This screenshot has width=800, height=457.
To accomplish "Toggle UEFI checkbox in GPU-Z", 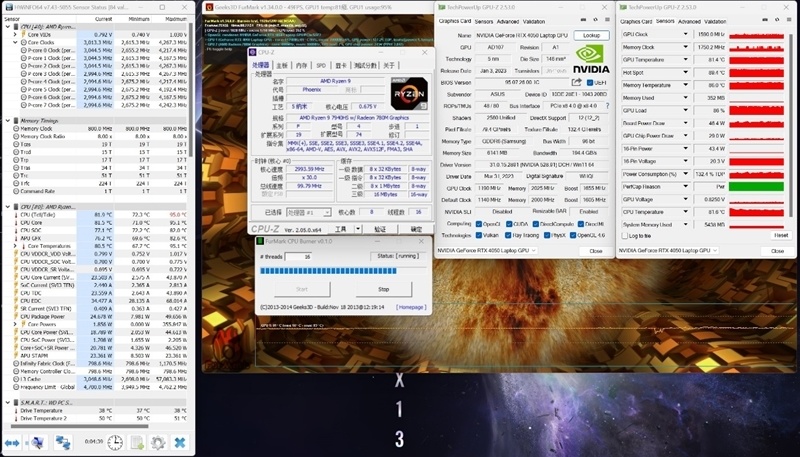I will pyautogui.click(x=590, y=83).
